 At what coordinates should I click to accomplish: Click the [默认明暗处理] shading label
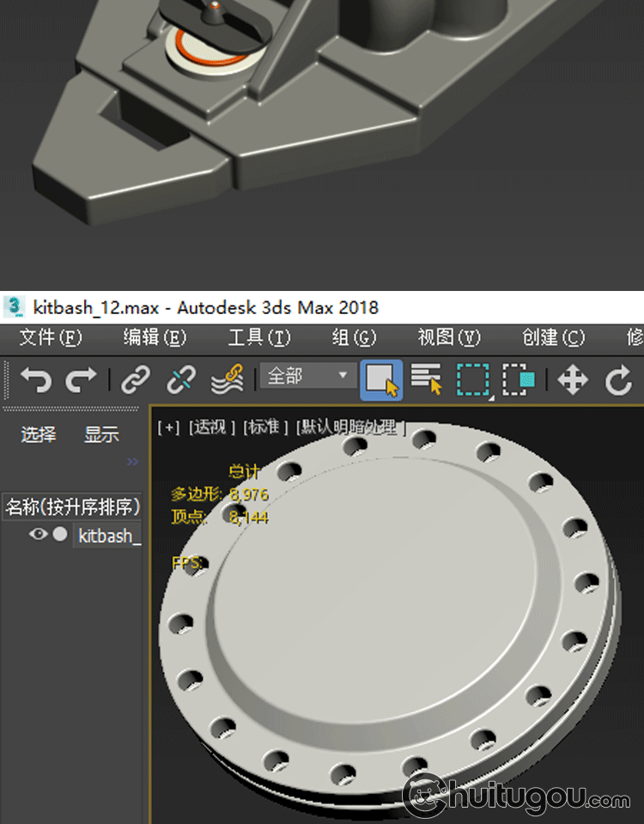click(x=351, y=427)
